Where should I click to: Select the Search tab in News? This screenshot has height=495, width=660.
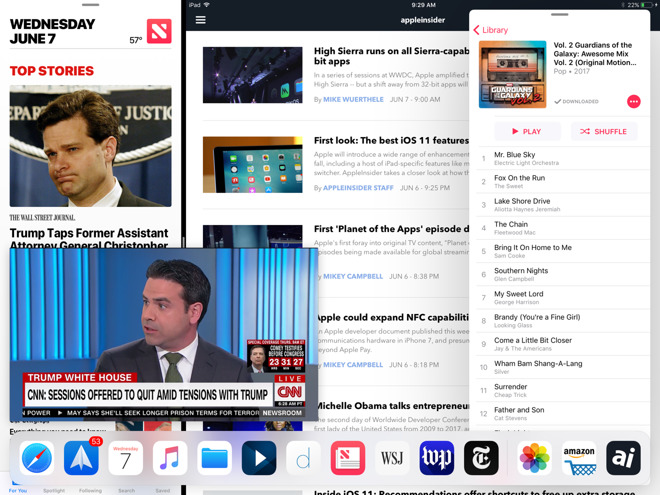[x=126, y=488]
